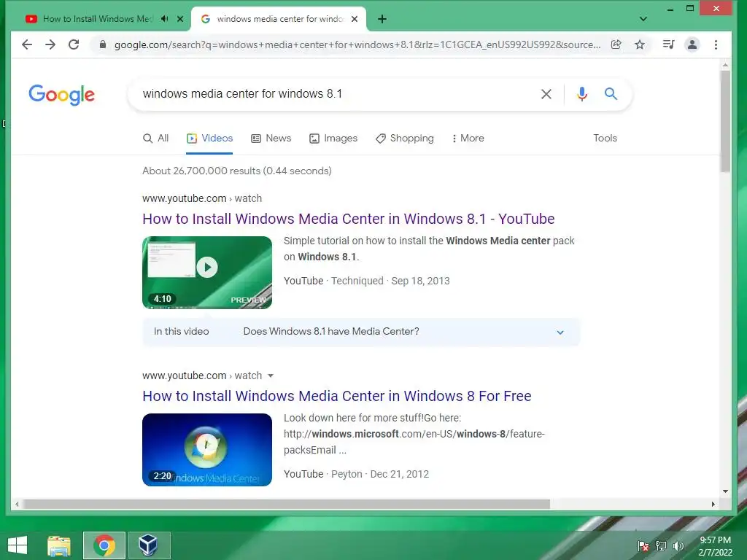Expand the In this video section chevron
The height and width of the screenshot is (560, 747).
(560, 332)
